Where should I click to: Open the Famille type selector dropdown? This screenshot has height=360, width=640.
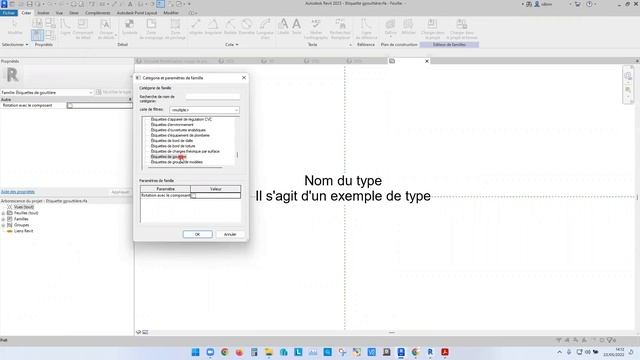click(x=47, y=93)
